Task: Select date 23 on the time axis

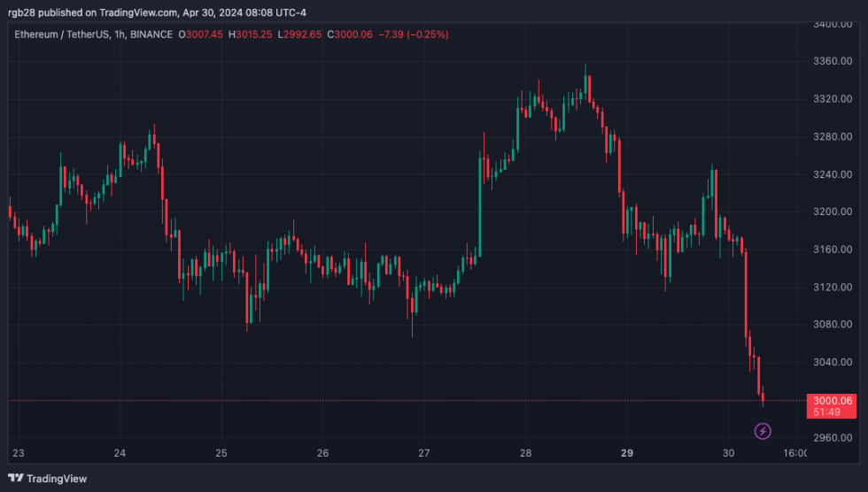Action: pos(19,454)
